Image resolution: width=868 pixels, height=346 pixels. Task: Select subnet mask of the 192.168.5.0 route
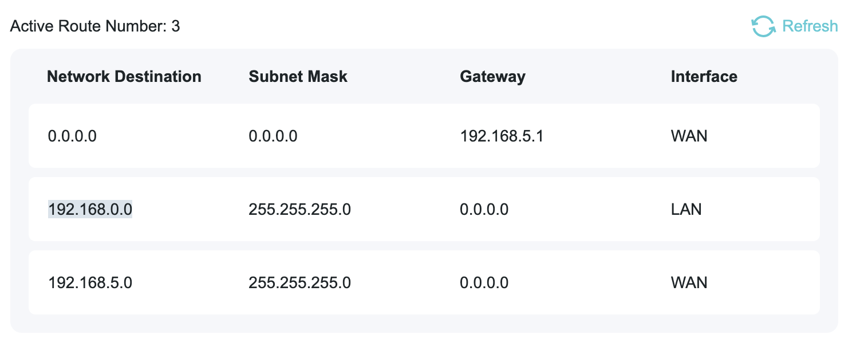(x=299, y=283)
